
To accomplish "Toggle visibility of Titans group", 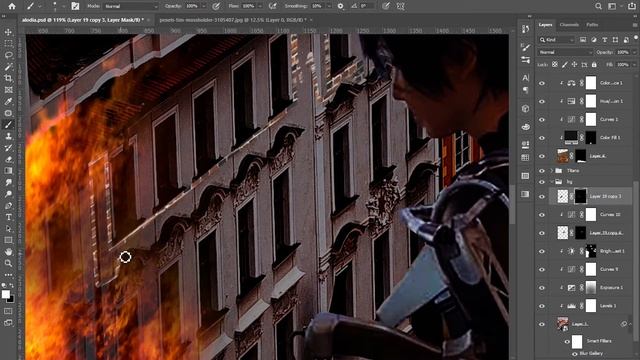I will click(542, 171).
